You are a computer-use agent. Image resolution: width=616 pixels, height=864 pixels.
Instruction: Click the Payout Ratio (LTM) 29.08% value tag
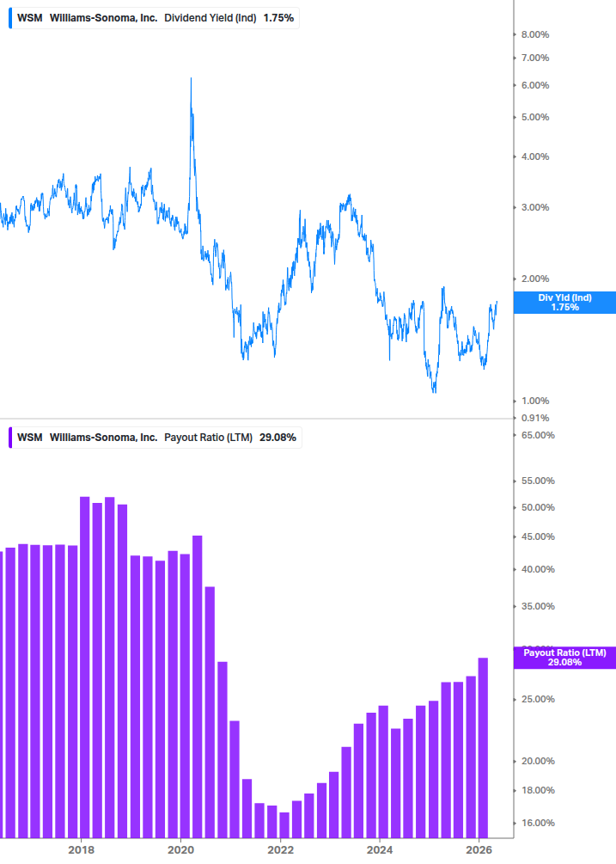point(564,658)
